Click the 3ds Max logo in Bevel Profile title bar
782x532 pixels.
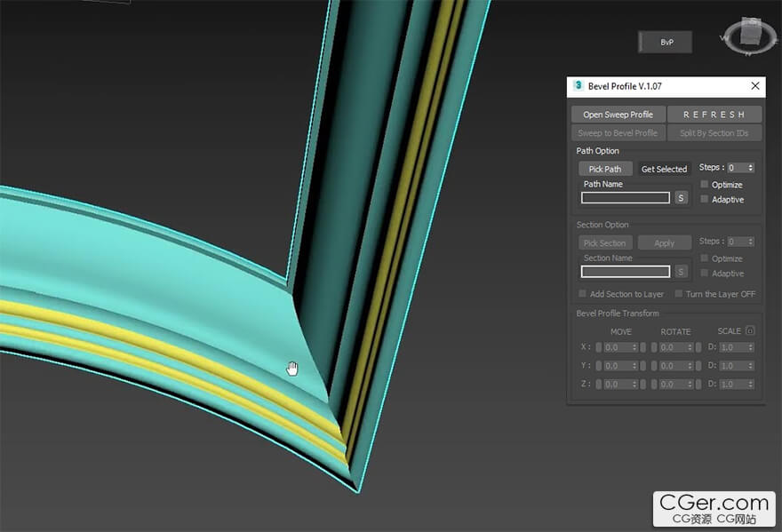[579, 86]
